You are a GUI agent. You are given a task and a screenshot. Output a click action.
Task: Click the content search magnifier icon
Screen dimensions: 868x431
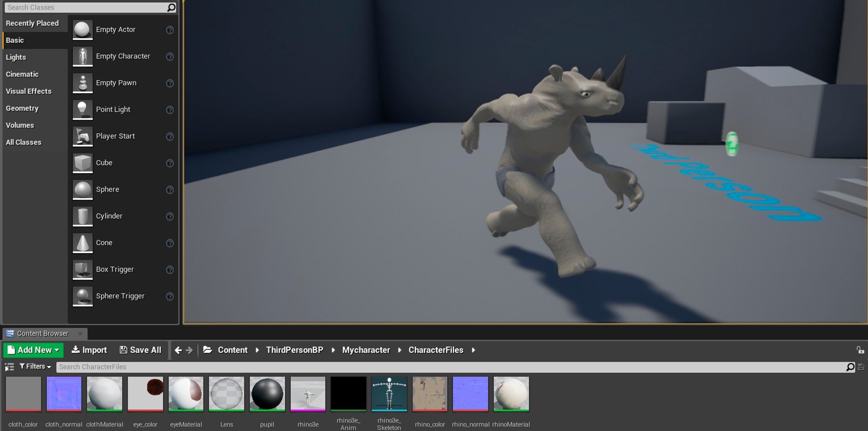pos(850,367)
